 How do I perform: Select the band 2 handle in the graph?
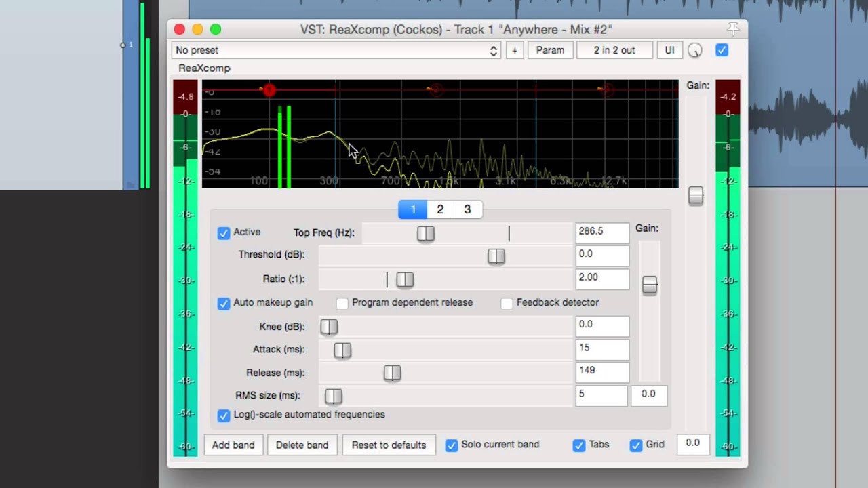[x=435, y=89]
